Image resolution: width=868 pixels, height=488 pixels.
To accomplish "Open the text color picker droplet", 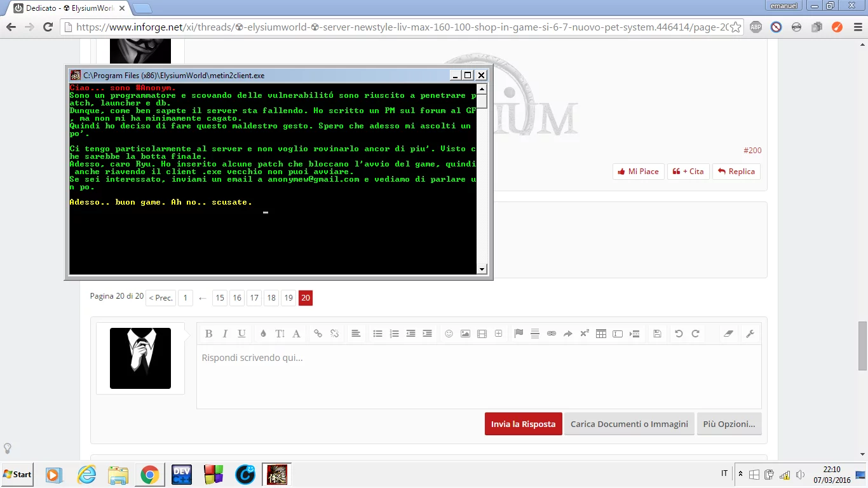I will [263, 334].
